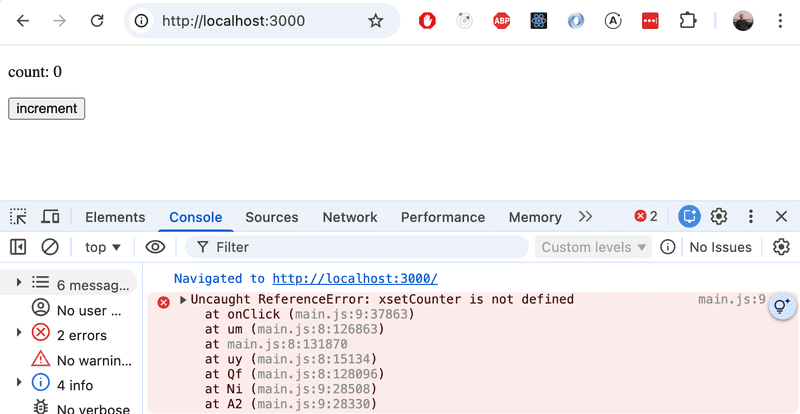
Task: Open the AI assistance panel icon
Action: pyautogui.click(x=689, y=217)
